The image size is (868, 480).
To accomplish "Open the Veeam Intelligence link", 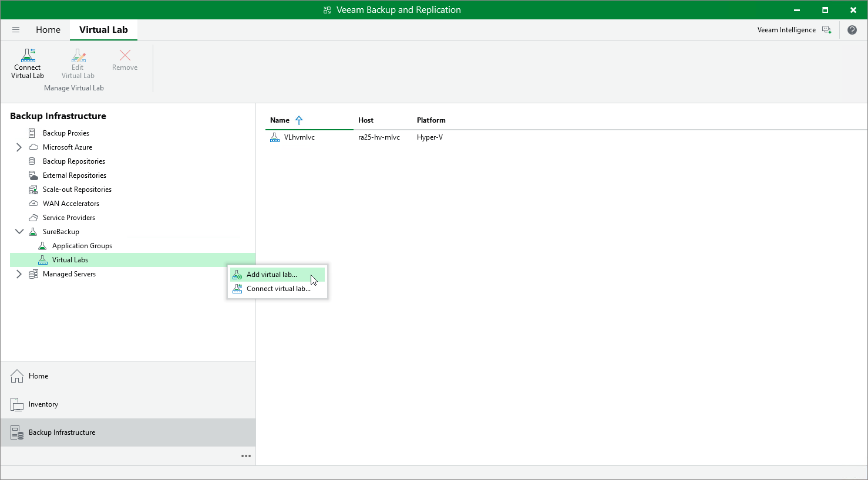I will pos(786,30).
